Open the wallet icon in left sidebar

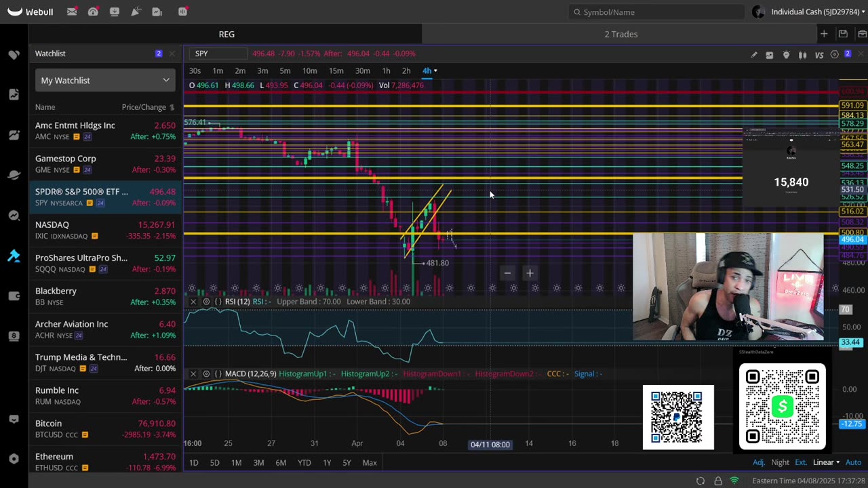[14, 296]
